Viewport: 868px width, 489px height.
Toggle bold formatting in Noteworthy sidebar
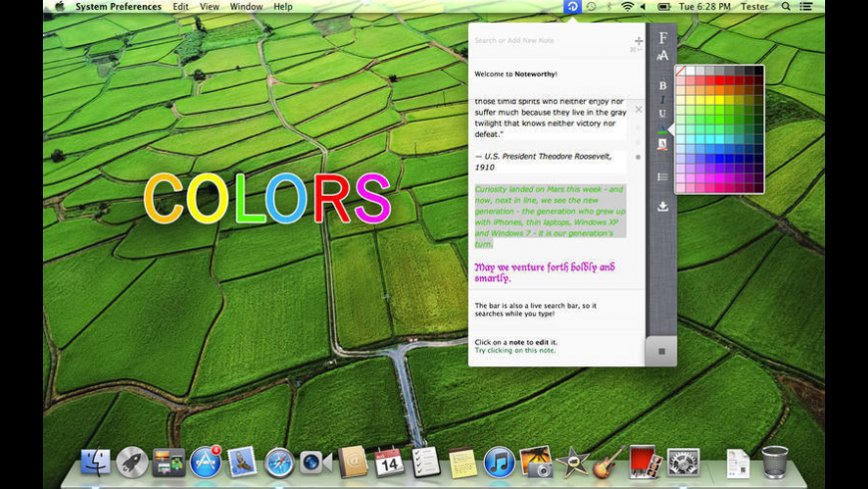point(662,86)
